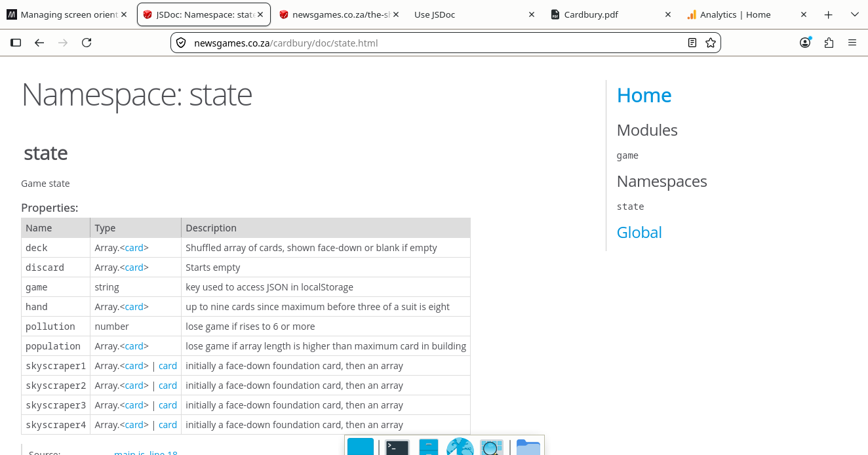This screenshot has height=455, width=868.
Task: Open the game module link
Action: [627, 155]
